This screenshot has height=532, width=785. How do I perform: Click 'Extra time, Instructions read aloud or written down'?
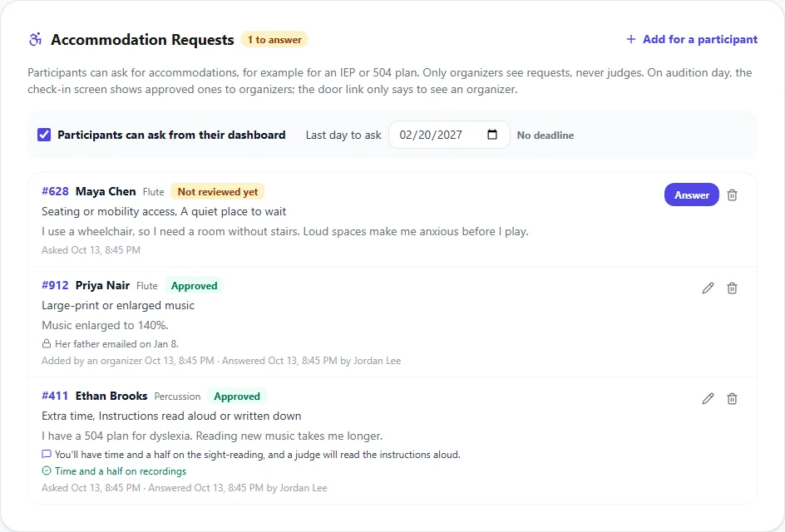pos(171,416)
